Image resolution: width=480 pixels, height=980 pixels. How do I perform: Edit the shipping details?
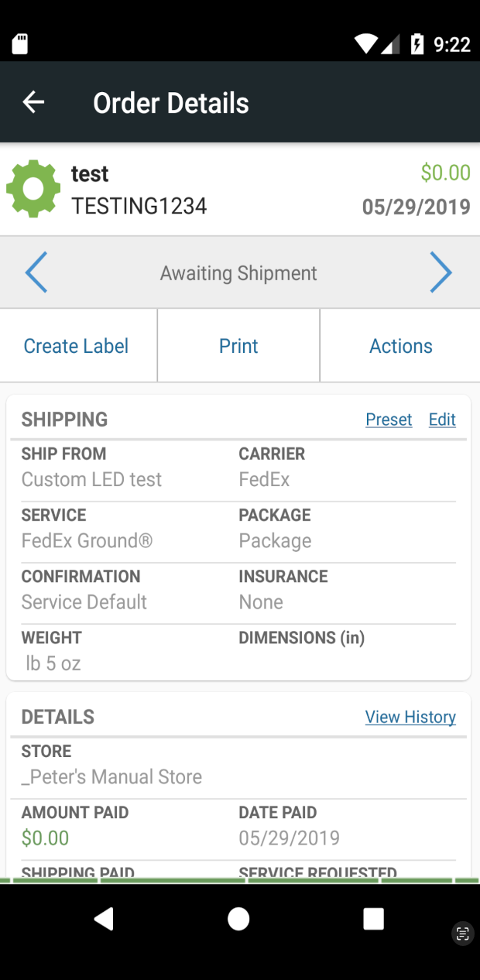tap(442, 420)
